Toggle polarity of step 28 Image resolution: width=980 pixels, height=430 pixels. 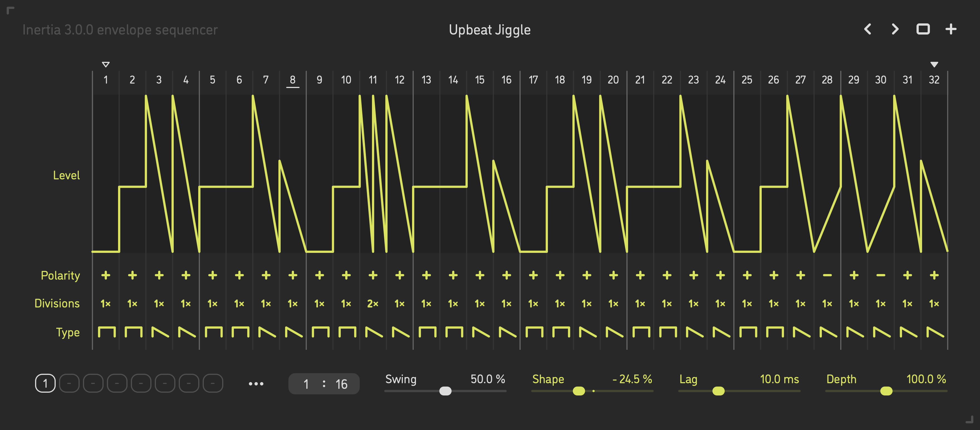[827, 275]
